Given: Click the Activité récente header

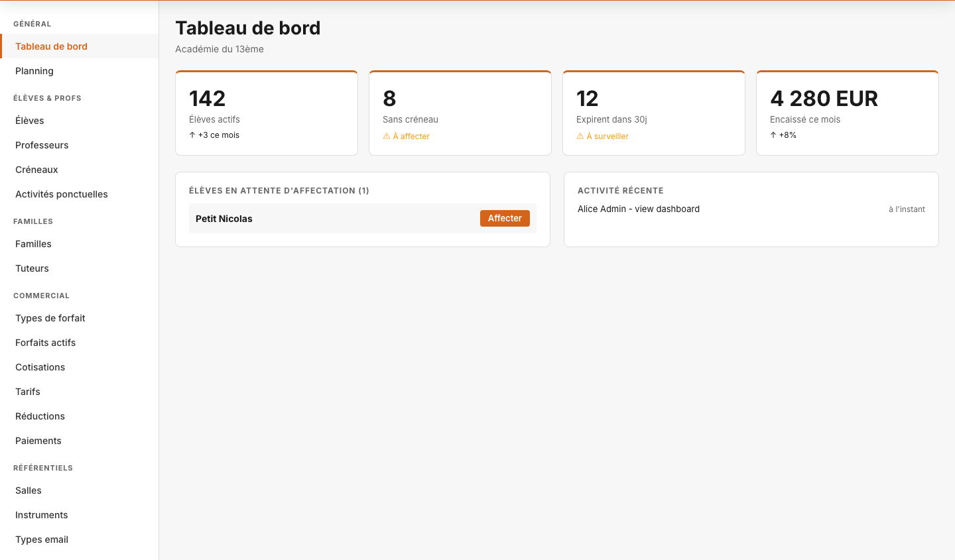Looking at the screenshot, I should (x=621, y=190).
